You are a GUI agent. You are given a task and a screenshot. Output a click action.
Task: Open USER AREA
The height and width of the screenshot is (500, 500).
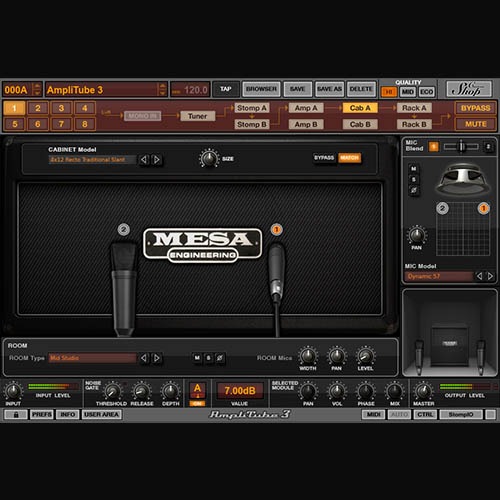tap(101, 414)
